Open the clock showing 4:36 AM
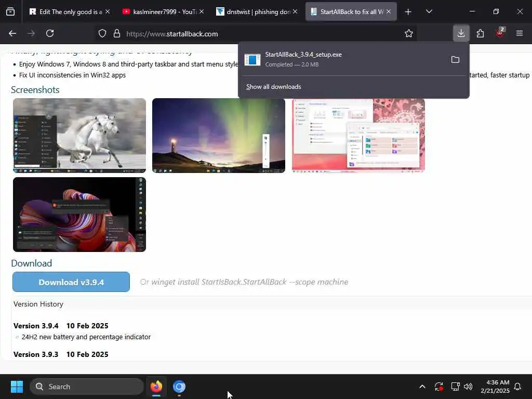Screen dimensions: 532x399 (495, 387)
